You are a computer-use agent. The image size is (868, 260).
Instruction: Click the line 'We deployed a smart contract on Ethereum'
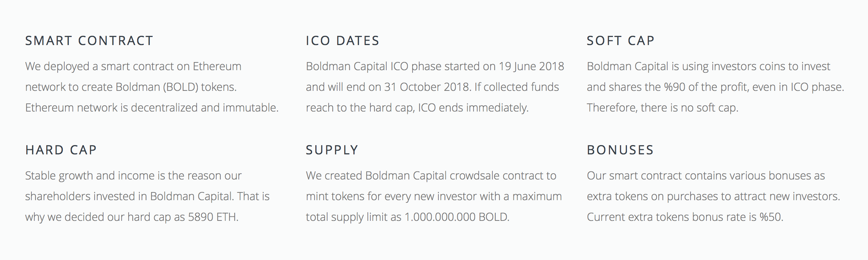pyautogui.click(x=133, y=66)
